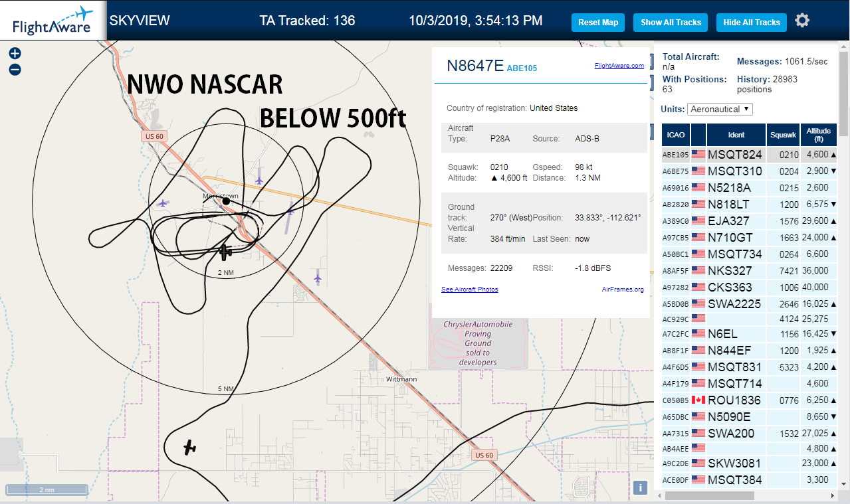850x504 pixels.
Task: Select the MSQT310 aircraft row
Action: (x=750, y=171)
